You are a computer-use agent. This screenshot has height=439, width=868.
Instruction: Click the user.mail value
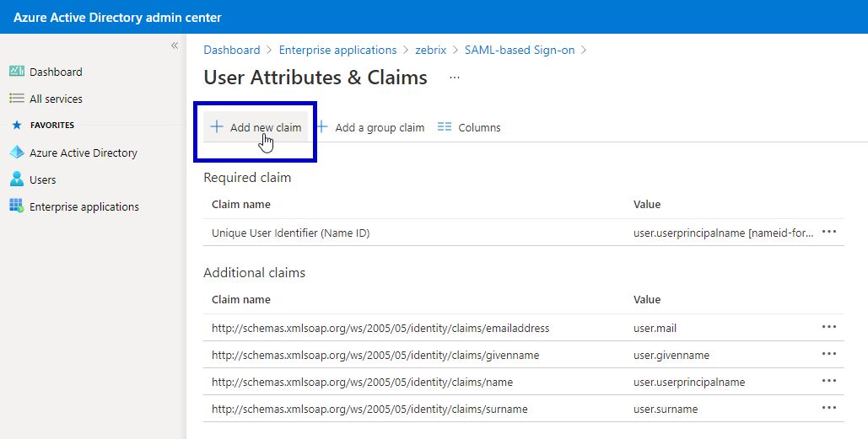tap(655, 328)
